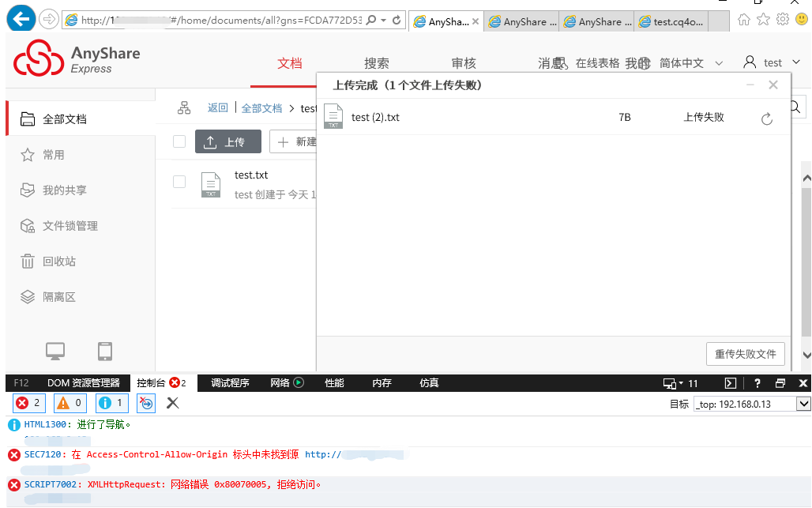This screenshot has height=508, width=812.
Task: Open the 目标 target dropdown
Action: click(x=803, y=404)
